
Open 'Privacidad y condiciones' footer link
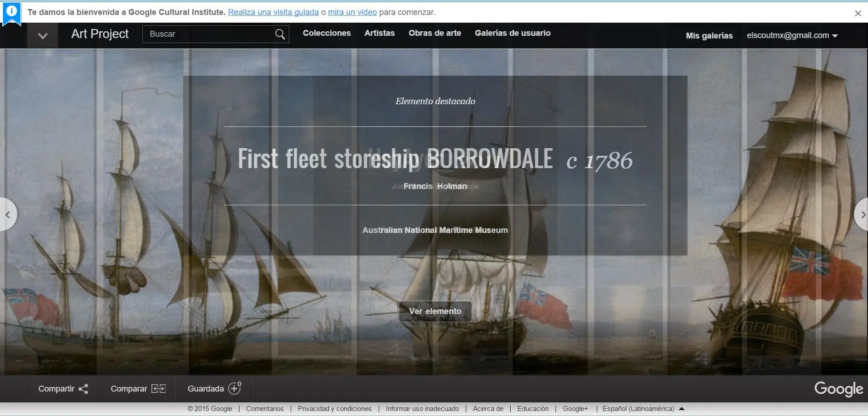[335, 409]
